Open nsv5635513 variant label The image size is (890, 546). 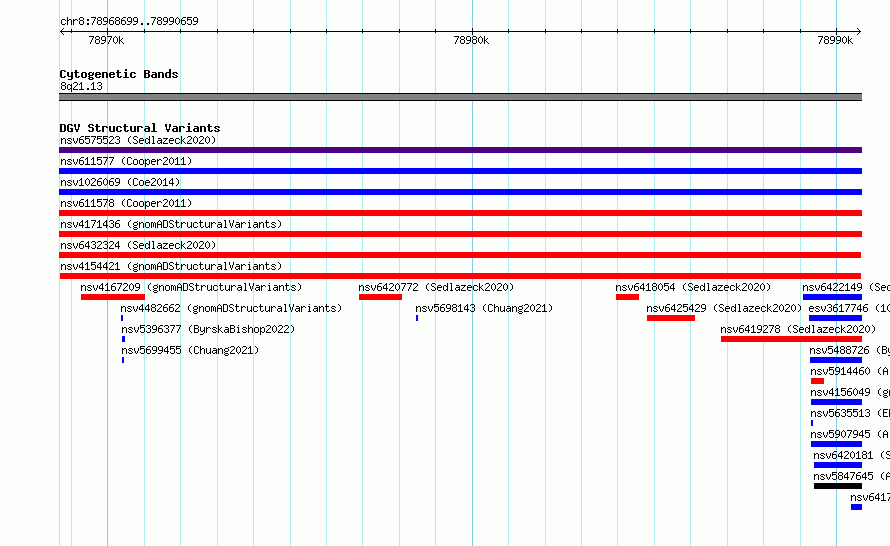pos(850,413)
